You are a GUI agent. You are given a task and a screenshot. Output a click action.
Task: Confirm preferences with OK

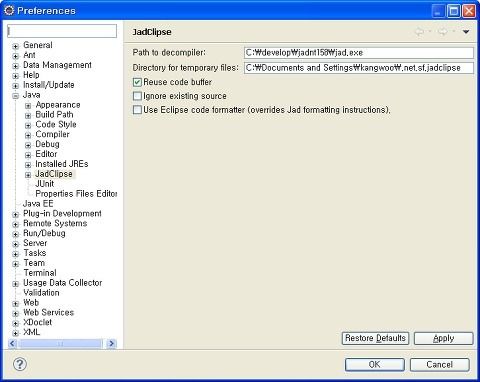click(x=375, y=365)
